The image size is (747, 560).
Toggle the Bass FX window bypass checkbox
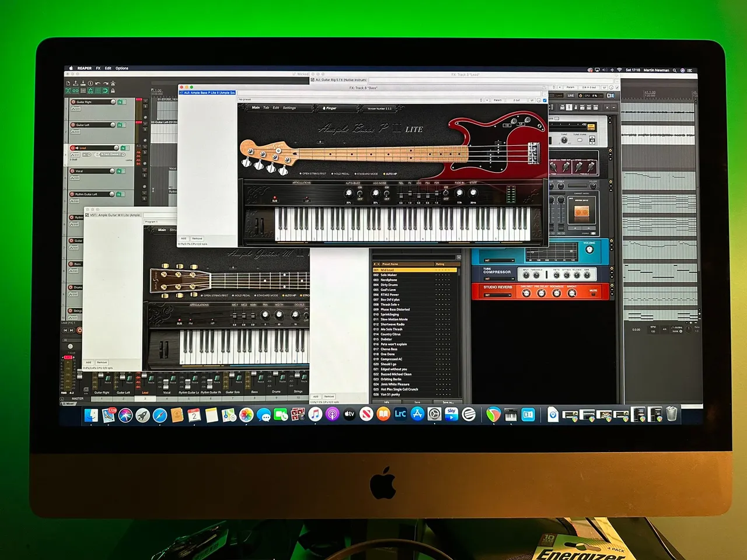[544, 100]
